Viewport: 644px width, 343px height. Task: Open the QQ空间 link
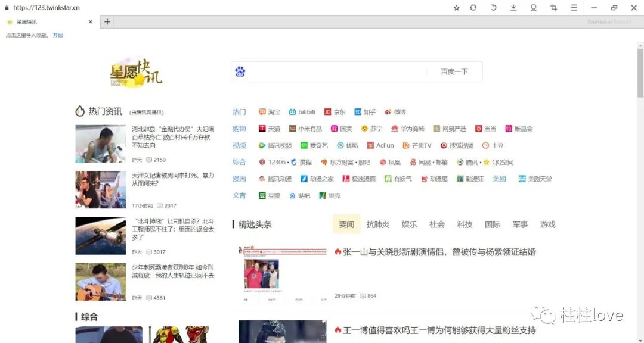pyautogui.click(x=498, y=163)
